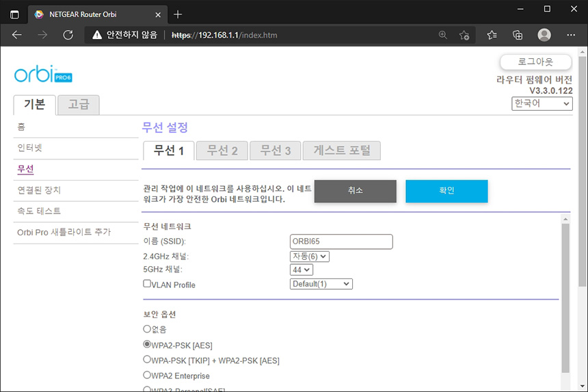
Task: Open the zoom magnifier in address bar
Action: pyautogui.click(x=443, y=35)
